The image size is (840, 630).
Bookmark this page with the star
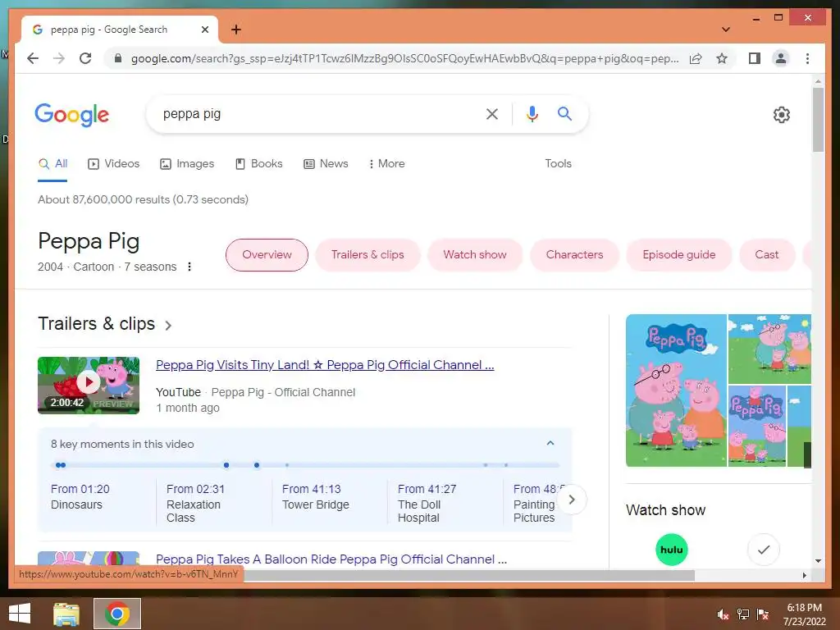(722, 58)
